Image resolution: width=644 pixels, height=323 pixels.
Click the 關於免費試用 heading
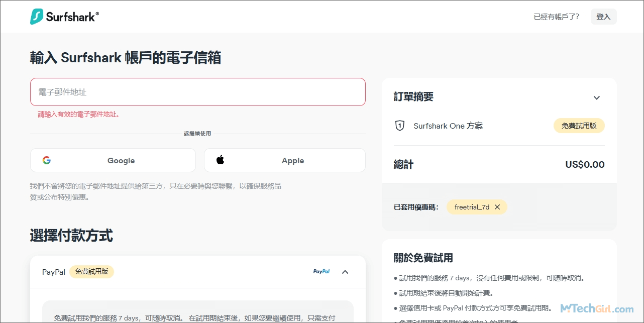423,258
